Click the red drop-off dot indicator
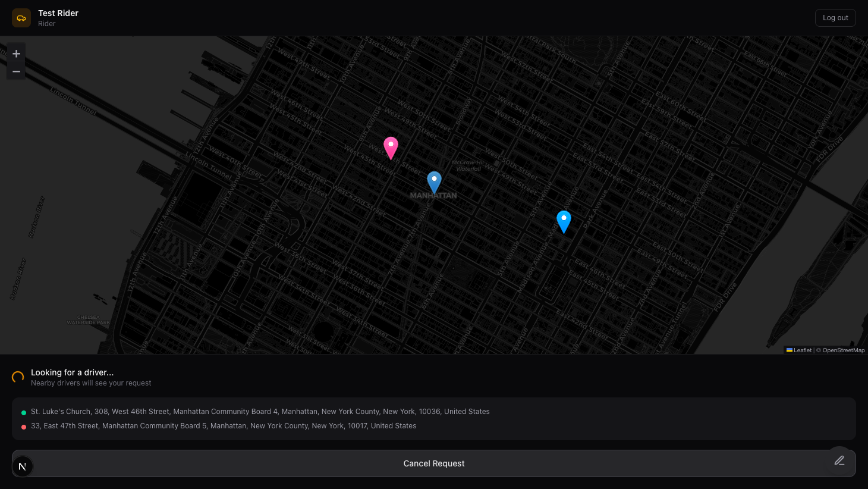 pos(24,427)
